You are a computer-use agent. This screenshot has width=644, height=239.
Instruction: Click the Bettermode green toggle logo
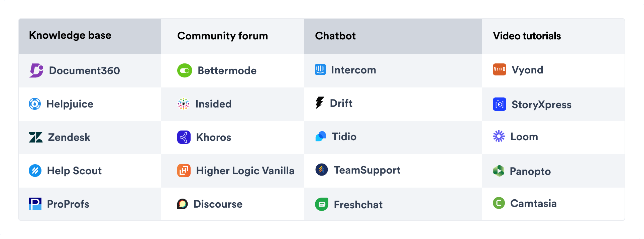[185, 70]
